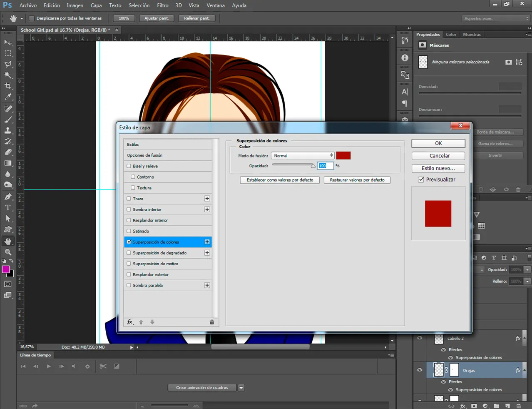532x409 pixels.
Task: Click the Cancelar button
Action: pyautogui.click(x=438, y=156)
